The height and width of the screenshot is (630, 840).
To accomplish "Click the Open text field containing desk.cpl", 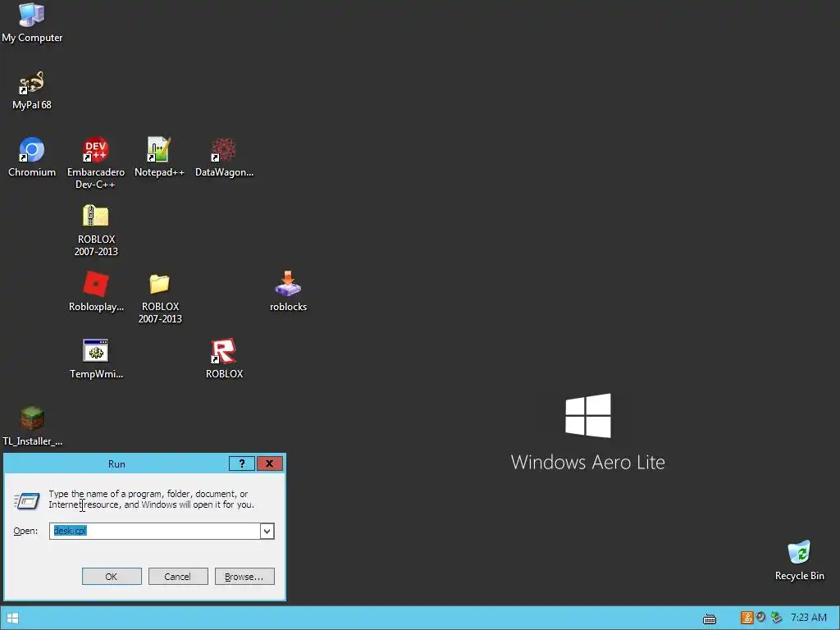I will coord(155,531).
